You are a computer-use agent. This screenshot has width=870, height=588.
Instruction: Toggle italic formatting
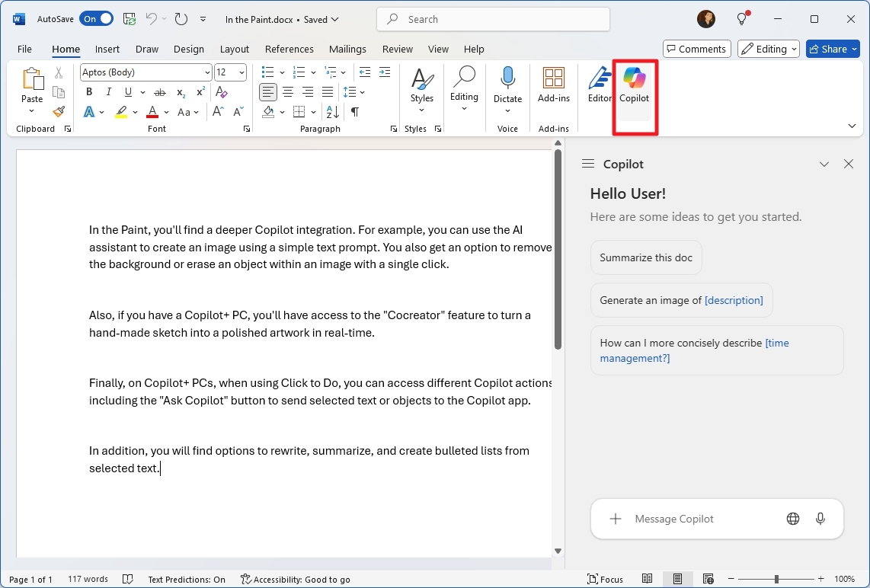108,91
